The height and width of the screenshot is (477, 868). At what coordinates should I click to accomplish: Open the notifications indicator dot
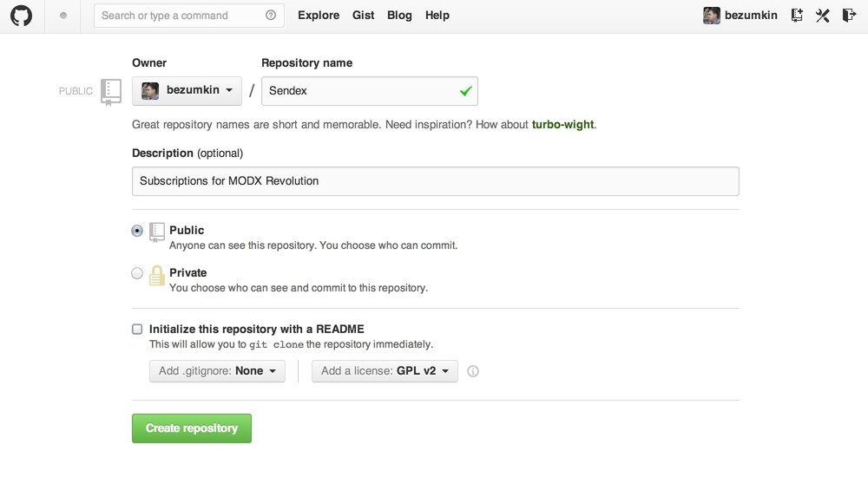coord(64,16)
